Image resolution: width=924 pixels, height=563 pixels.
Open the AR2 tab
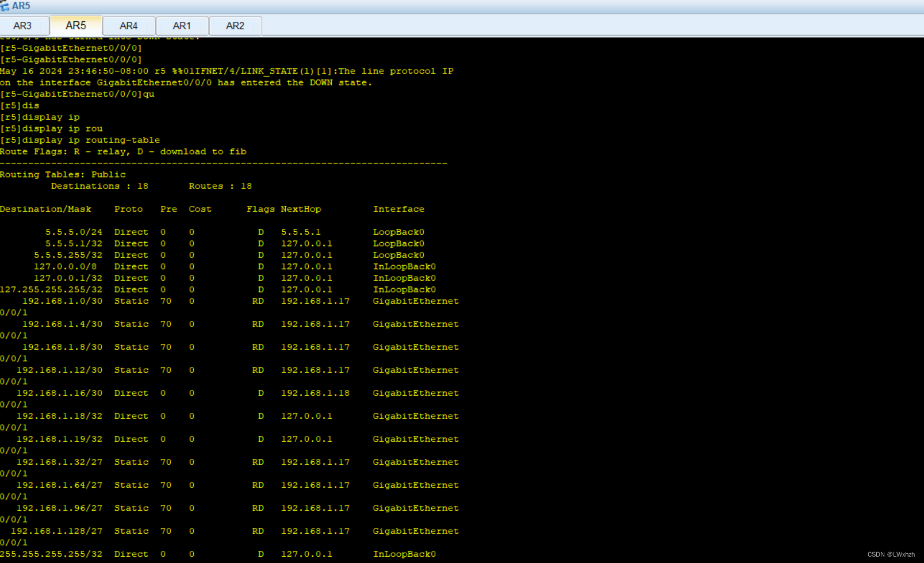[235, 26]
